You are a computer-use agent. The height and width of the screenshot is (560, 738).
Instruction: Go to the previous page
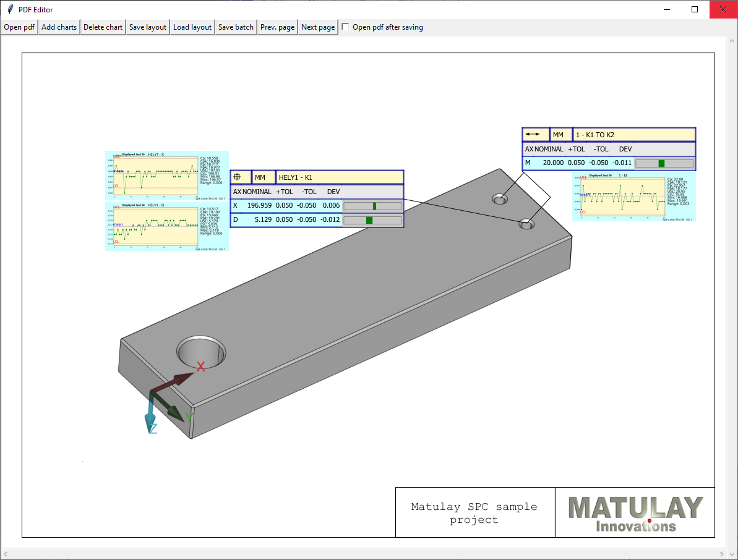[x=277, y=27]
